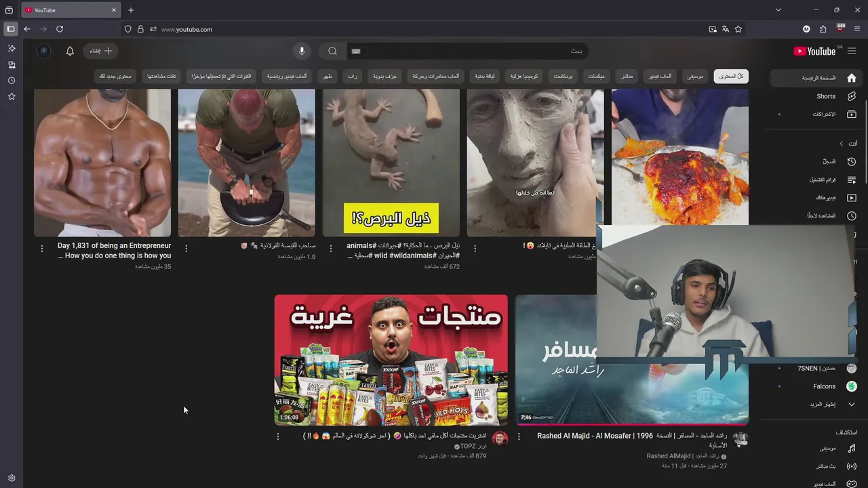The height and width of the screenshot is (488, 868).
Task: Open the uBlock extension with 440 badge
Action: coord(840,28)
